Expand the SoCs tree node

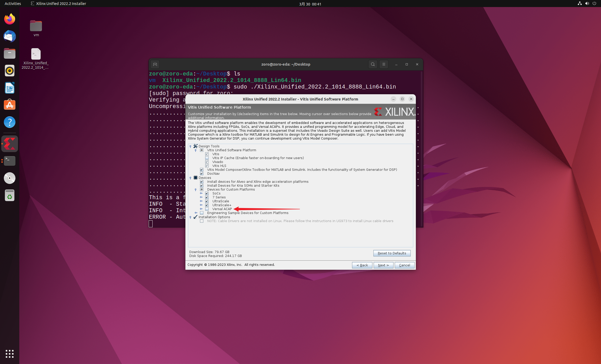(x=201, y=193)
